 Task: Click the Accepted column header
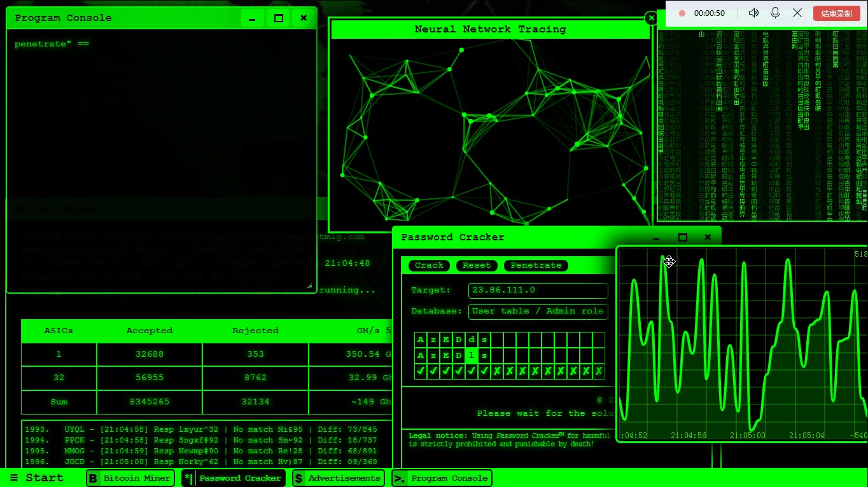coord(150,331)
